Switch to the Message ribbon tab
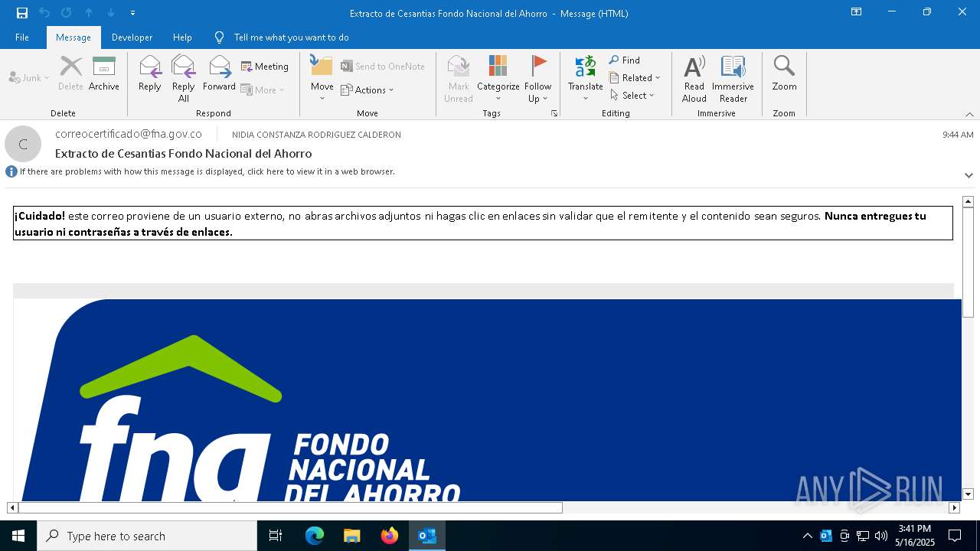 click(x=73, y=37)
